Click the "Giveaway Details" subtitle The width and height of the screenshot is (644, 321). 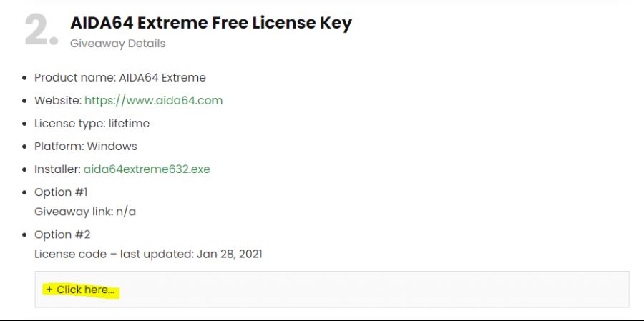[117, 44]
